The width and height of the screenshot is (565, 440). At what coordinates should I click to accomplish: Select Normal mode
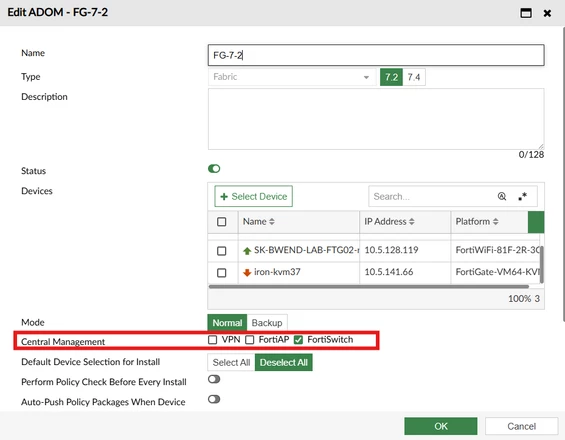(x=227, y=323)
